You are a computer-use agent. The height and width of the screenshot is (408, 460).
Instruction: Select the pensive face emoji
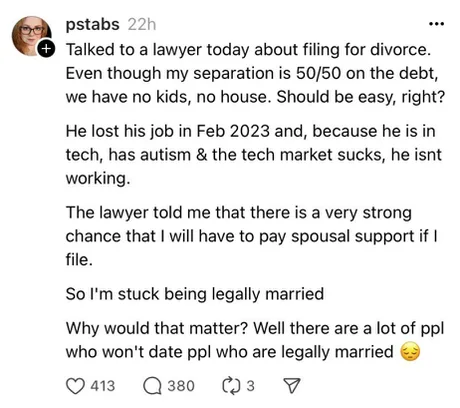pyautogui.click(x=410, y=352)
